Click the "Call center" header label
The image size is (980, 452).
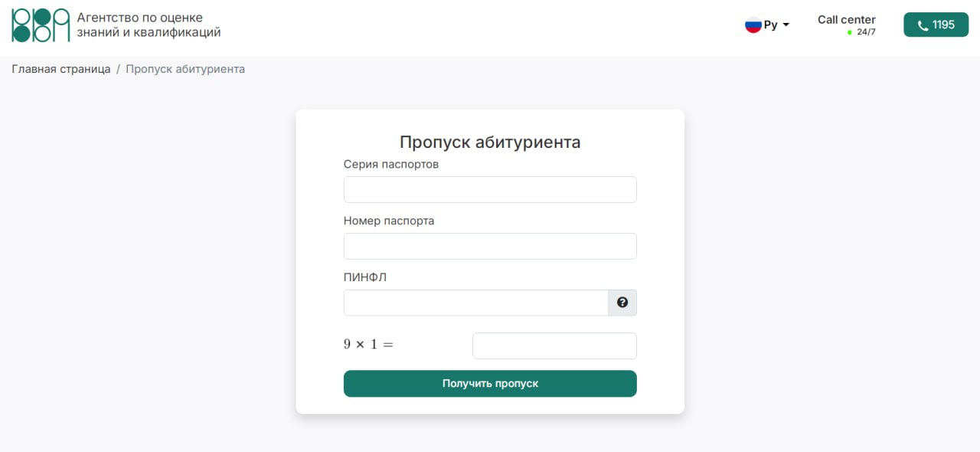[x=846, y=20]
